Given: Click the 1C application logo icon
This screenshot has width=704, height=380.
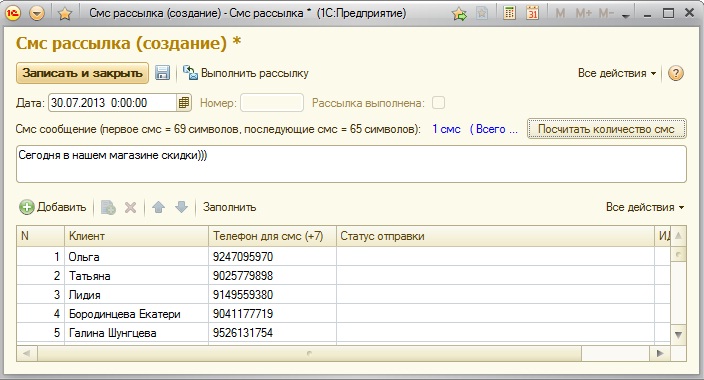Looking at the screenshot, I should 13,13.
